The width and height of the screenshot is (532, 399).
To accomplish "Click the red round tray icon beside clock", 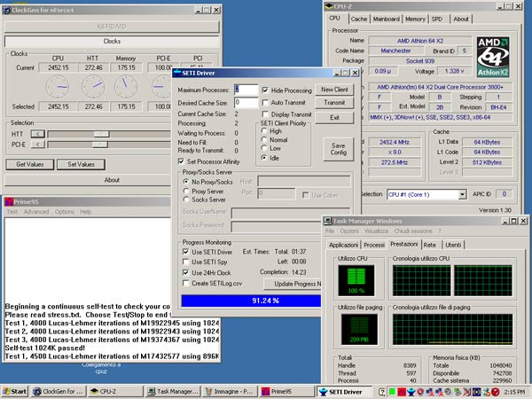I will coord(496,392).
